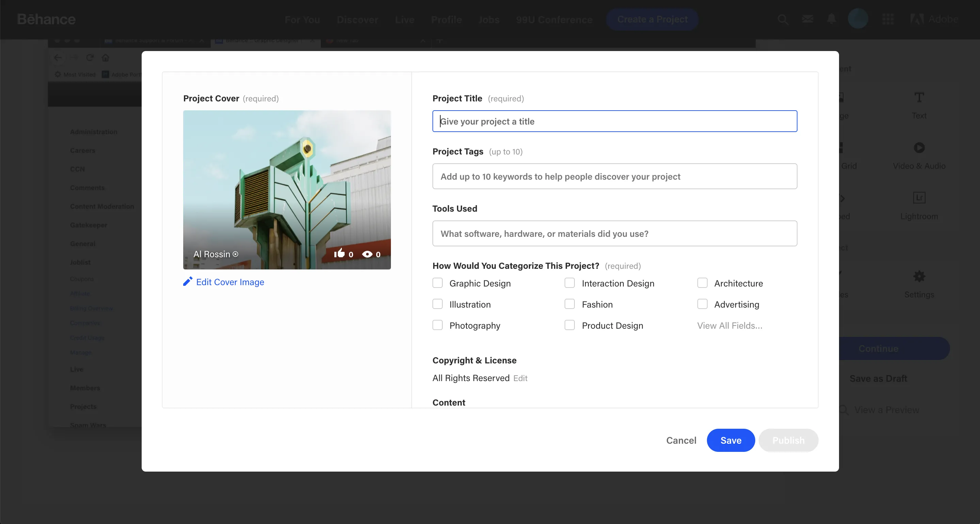Click the Project Title input field
980x524 pixels.
click(x=614, y=121)
